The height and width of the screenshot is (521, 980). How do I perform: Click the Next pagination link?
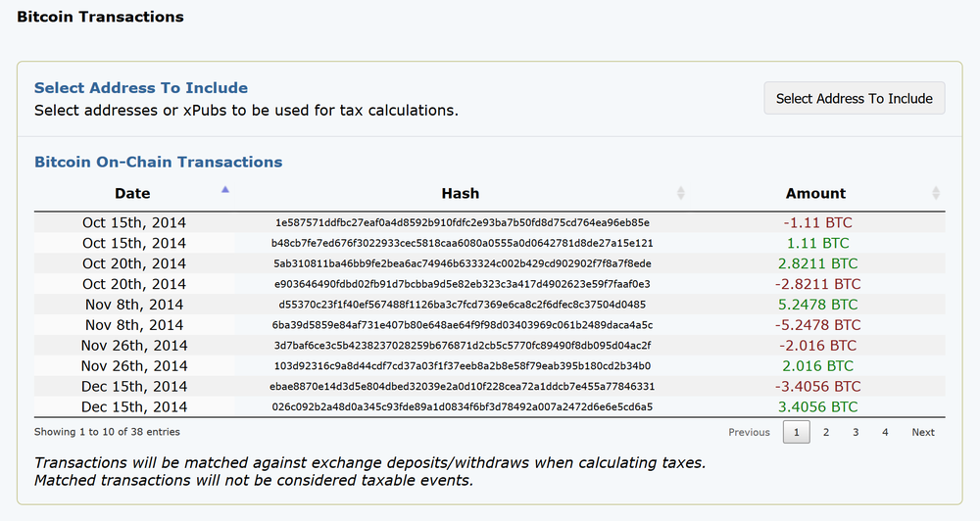923,432
